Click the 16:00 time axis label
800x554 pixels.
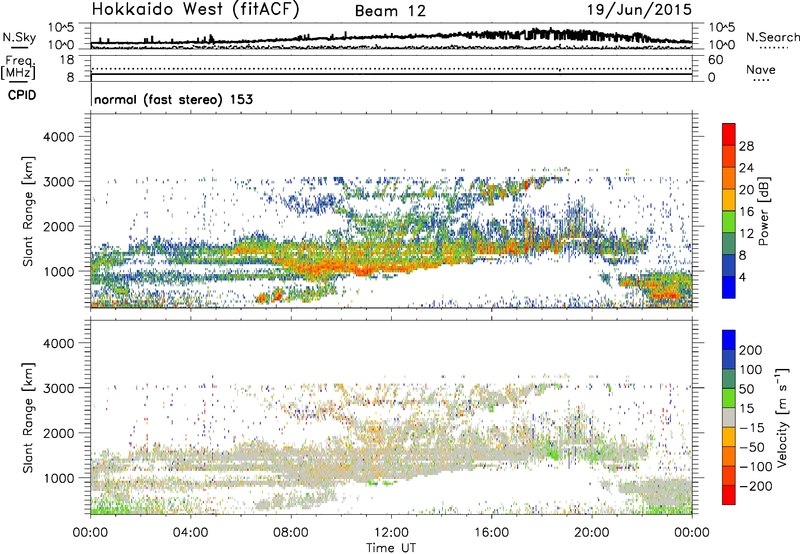coord(491,533)
